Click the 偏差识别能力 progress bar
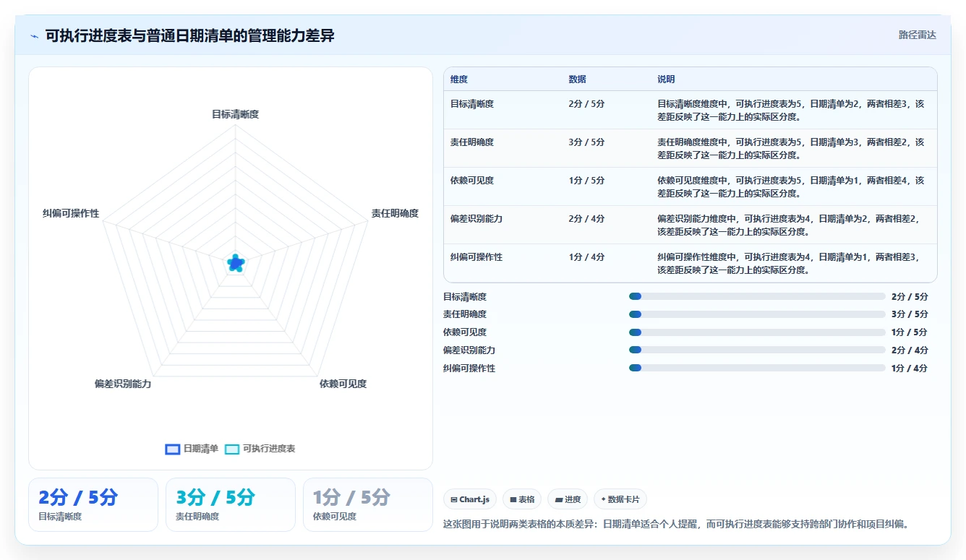 [757, 350]
